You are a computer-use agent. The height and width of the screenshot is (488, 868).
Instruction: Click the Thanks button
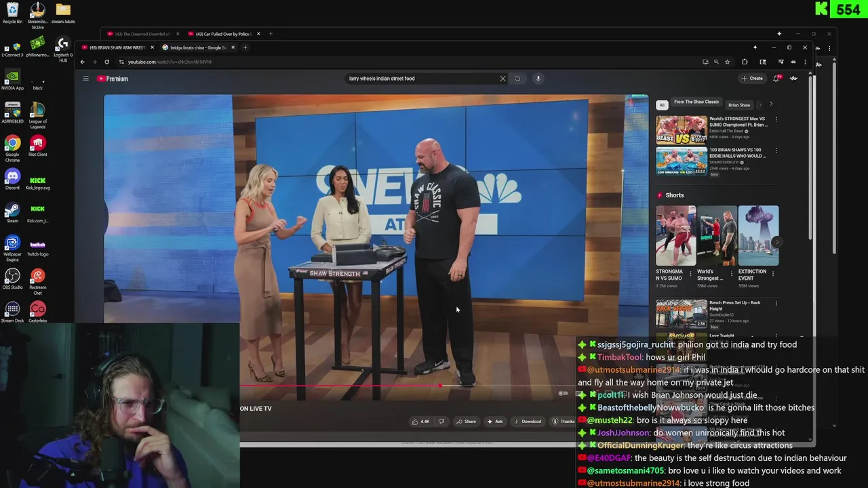(564, 422)
